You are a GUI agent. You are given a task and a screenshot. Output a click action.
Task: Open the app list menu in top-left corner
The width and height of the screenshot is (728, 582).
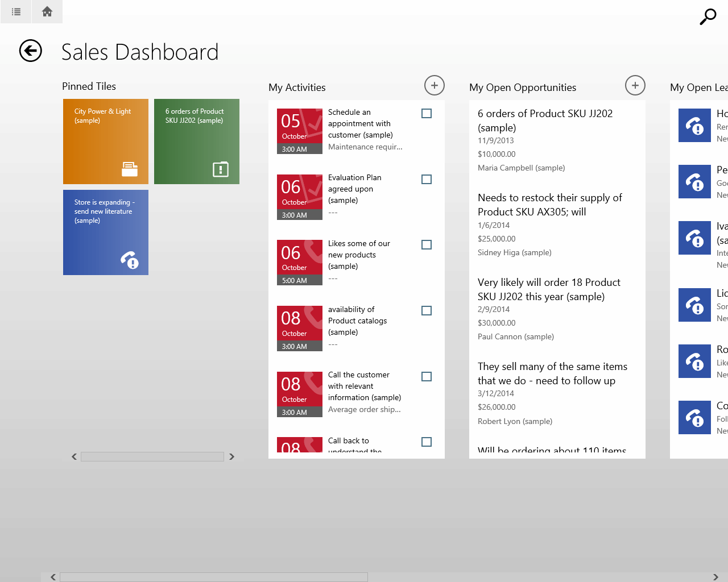15,11
